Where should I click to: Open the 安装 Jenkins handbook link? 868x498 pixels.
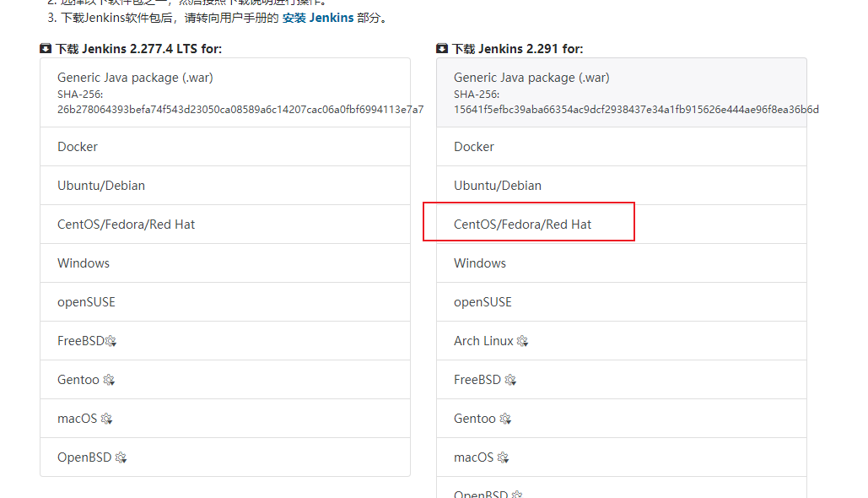(314, 18)
